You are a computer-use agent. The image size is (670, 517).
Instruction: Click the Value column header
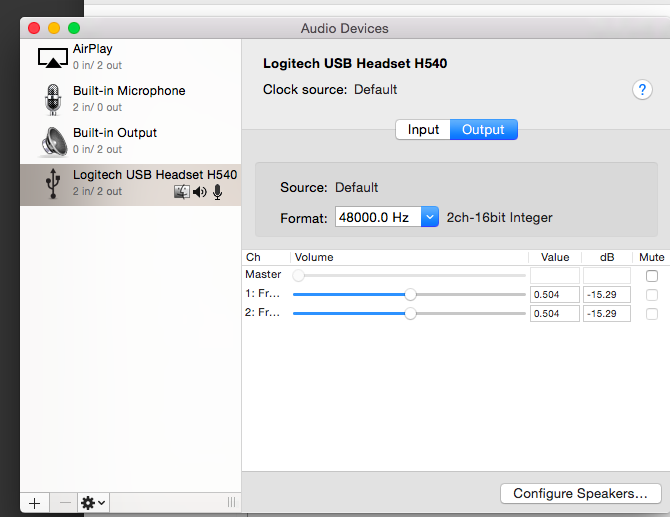tap(555, 257)
